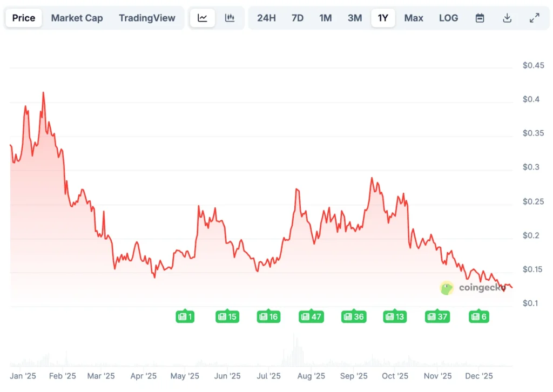Open the '15' annotation marker under May
Viewport: 553px width, 392px height.
pos(227,317)
